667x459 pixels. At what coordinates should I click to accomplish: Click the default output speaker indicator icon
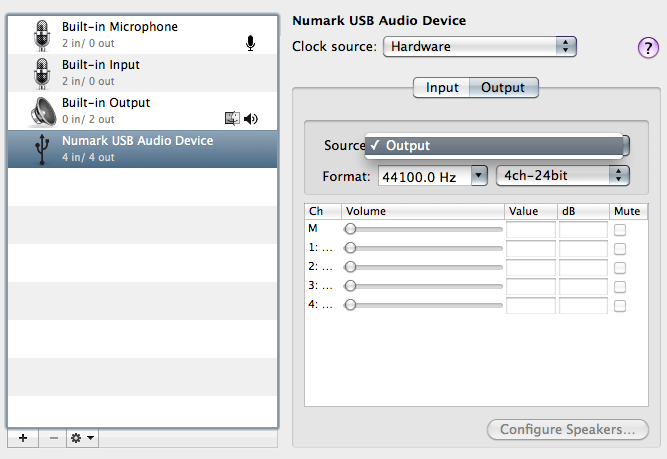point(251,119)
